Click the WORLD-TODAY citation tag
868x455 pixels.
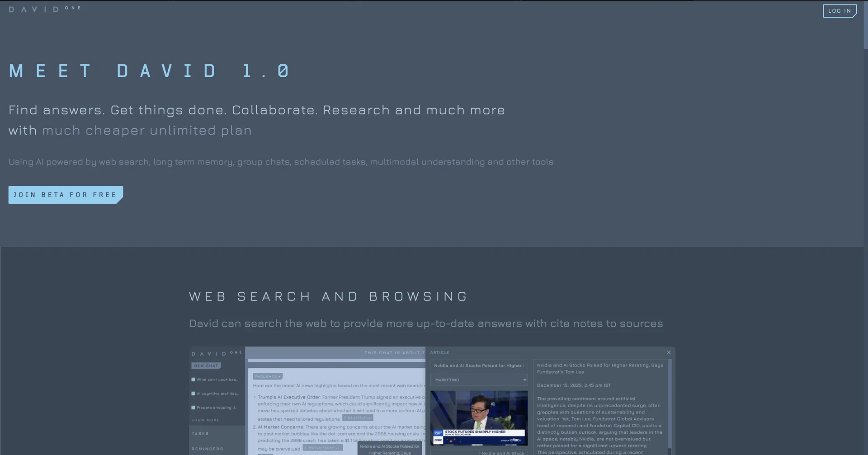322,448
